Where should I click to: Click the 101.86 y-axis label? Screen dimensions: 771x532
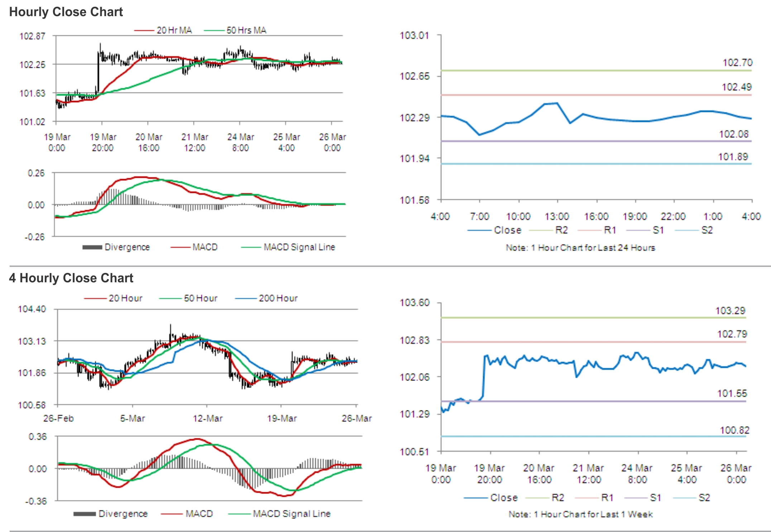point(32,373)
